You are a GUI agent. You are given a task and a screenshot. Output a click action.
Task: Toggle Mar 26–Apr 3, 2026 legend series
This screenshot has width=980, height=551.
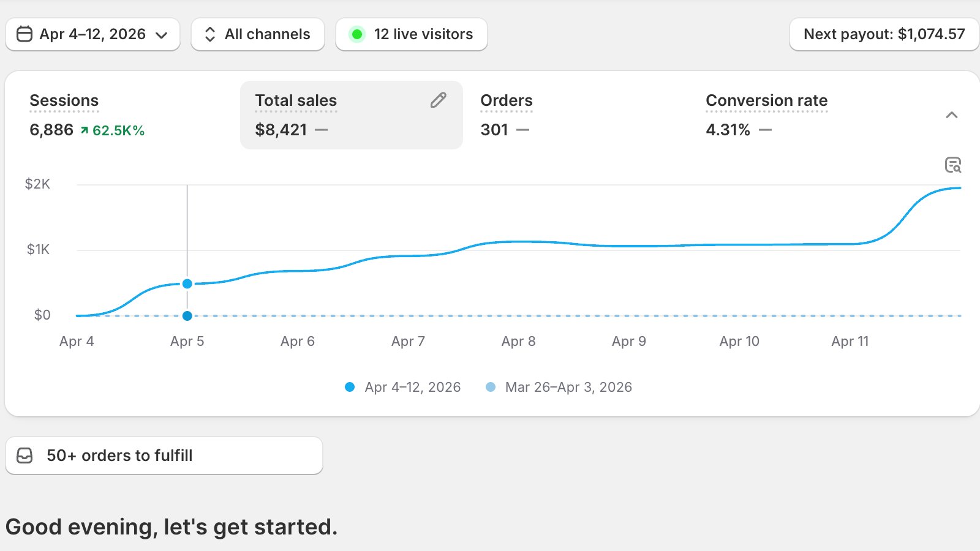tap(559, 387)
